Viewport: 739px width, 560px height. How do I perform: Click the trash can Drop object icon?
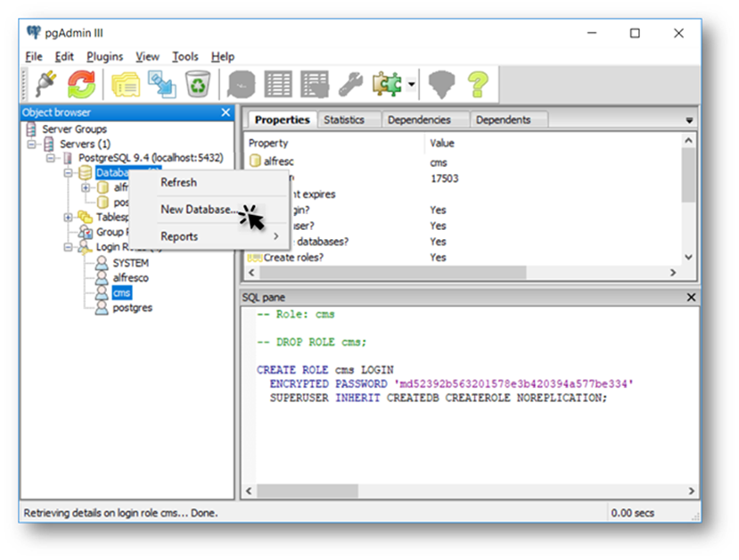click(x=197, y=84)
